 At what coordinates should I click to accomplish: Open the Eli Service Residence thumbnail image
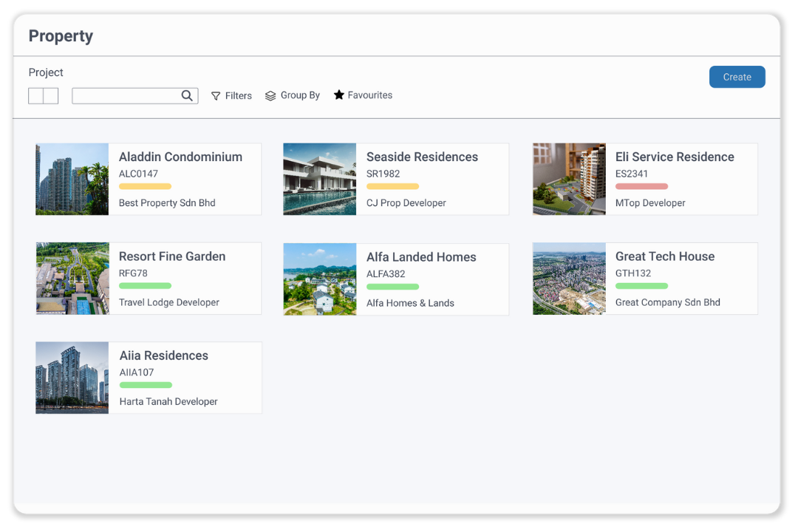coord(569,180)
